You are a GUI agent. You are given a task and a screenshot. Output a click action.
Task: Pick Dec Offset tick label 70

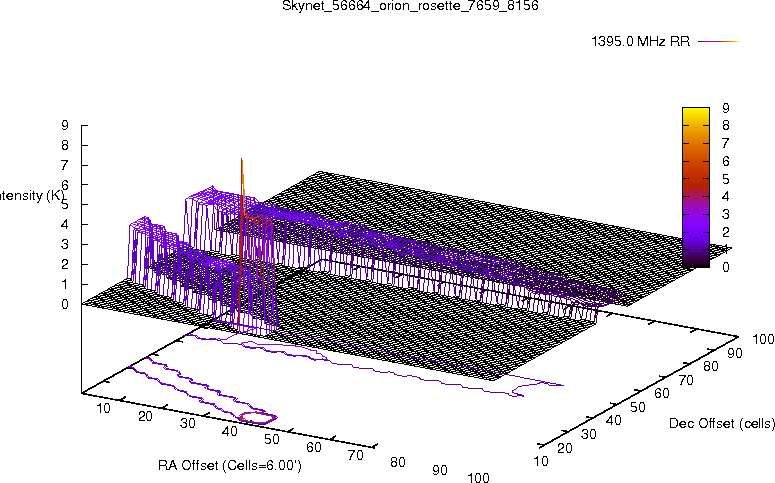point(686,381)
